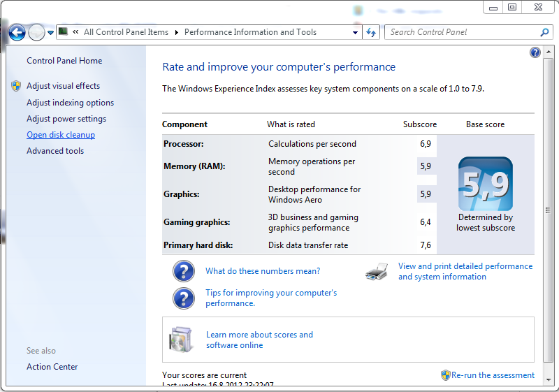Click the magnifier icon in the search box
Image resolution: width=559 pixels, height=392 pixels.
[x=545, y=32]
